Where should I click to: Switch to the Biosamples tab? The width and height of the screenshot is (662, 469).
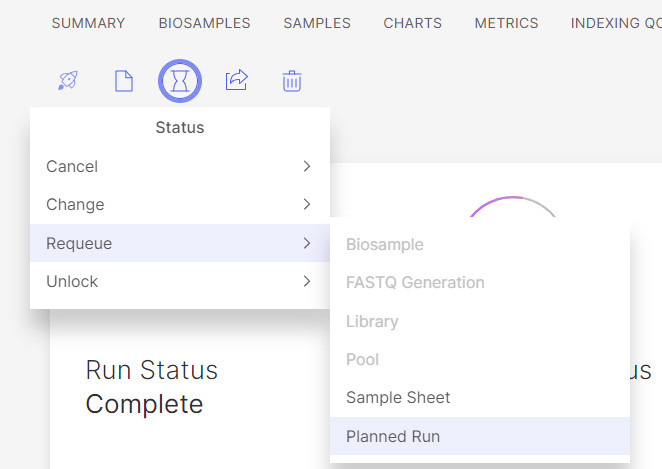204,23
